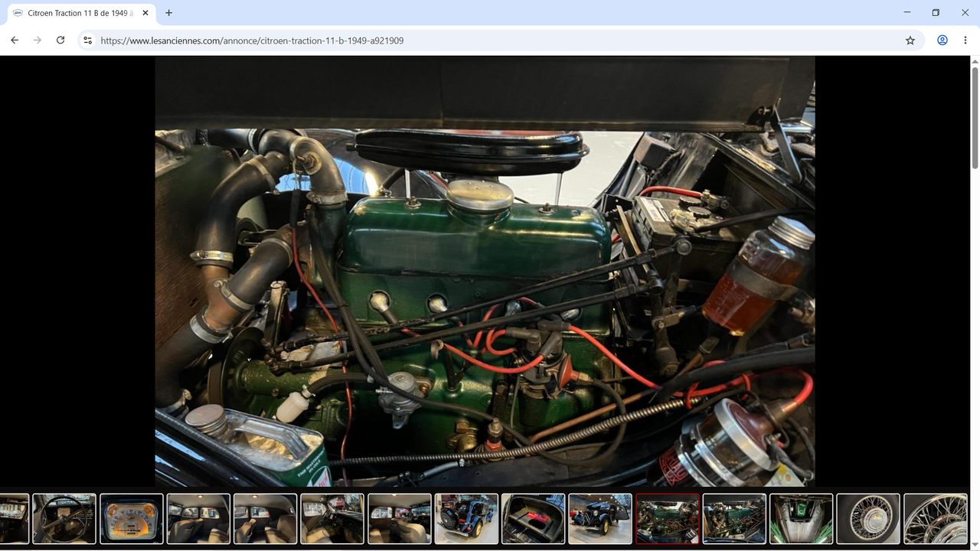Open the speedometer gauge thumbnail
The image size is (980, 551).
(x=132, y=519)
